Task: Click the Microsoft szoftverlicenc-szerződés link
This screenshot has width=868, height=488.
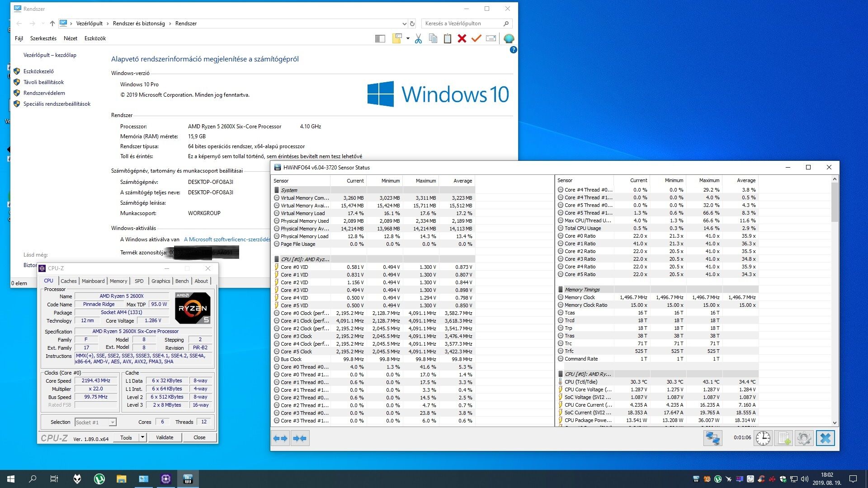Action: click(226, 239)
